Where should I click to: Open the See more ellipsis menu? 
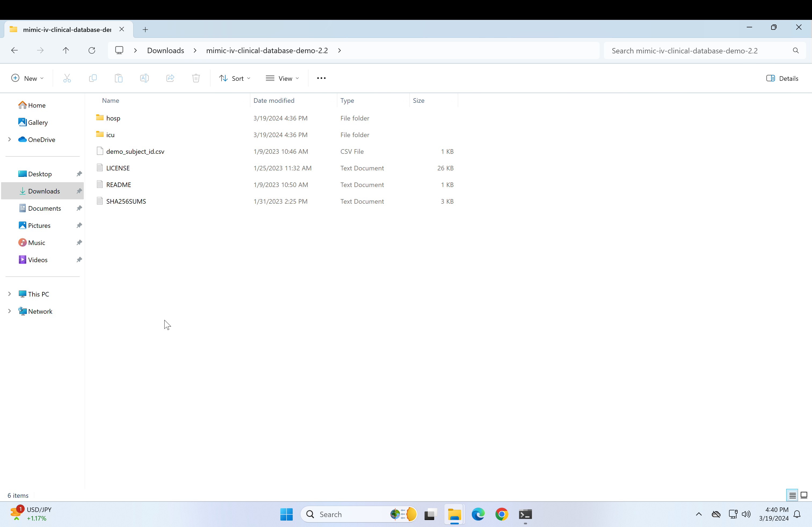(321, 78)
